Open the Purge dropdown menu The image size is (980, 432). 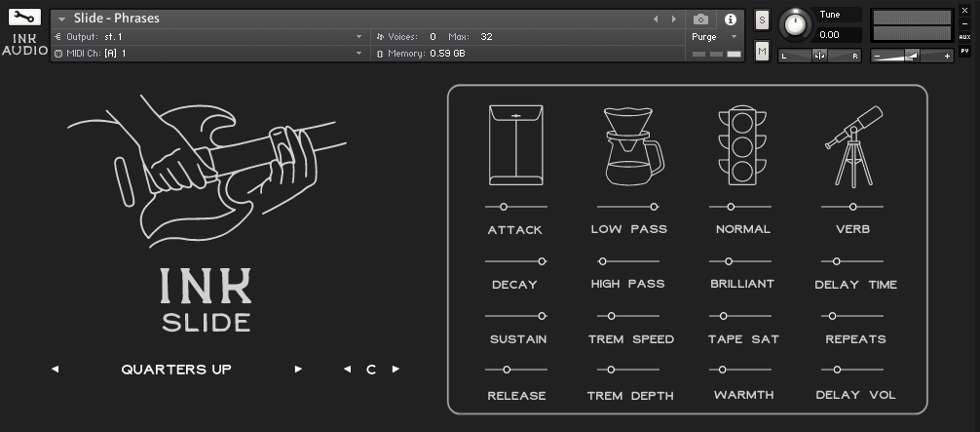point(714,37)
